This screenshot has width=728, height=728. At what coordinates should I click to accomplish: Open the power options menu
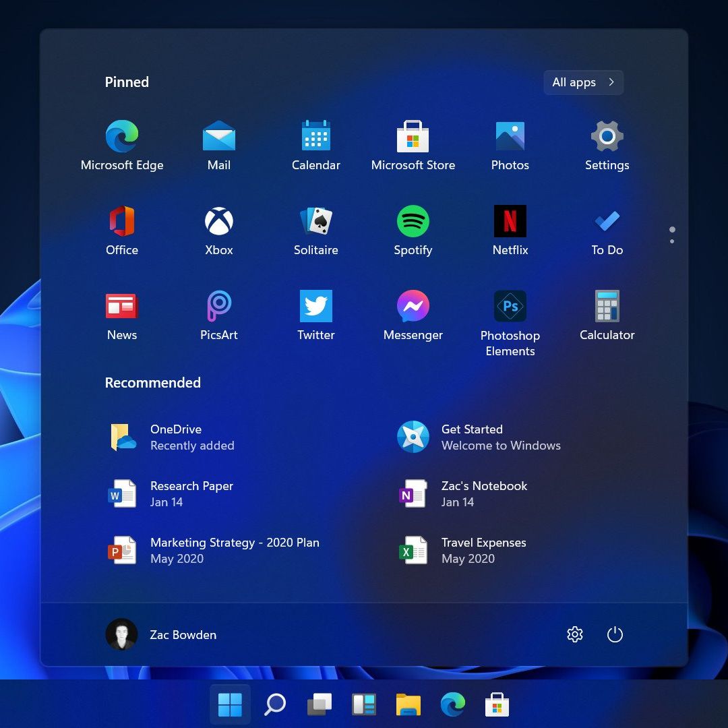(615, 634)
